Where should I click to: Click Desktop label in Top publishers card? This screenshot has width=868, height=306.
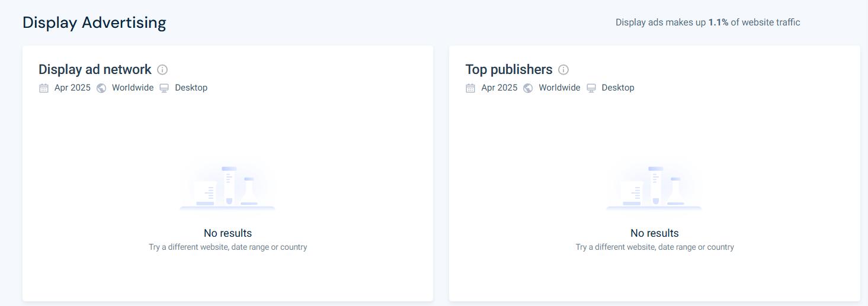coord(618,88)
